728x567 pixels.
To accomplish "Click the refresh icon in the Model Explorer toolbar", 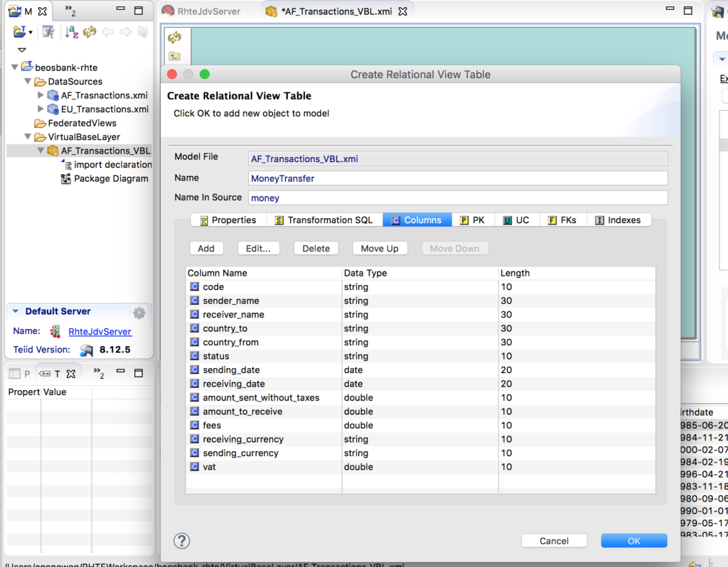I will tap(89, 32).
